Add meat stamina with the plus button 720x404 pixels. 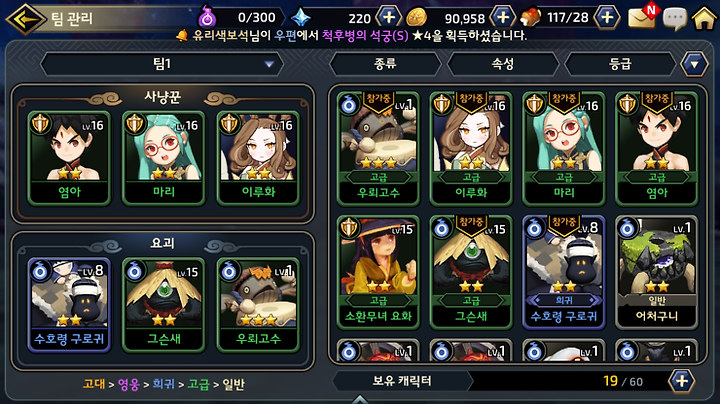click(x=607, y=17)
